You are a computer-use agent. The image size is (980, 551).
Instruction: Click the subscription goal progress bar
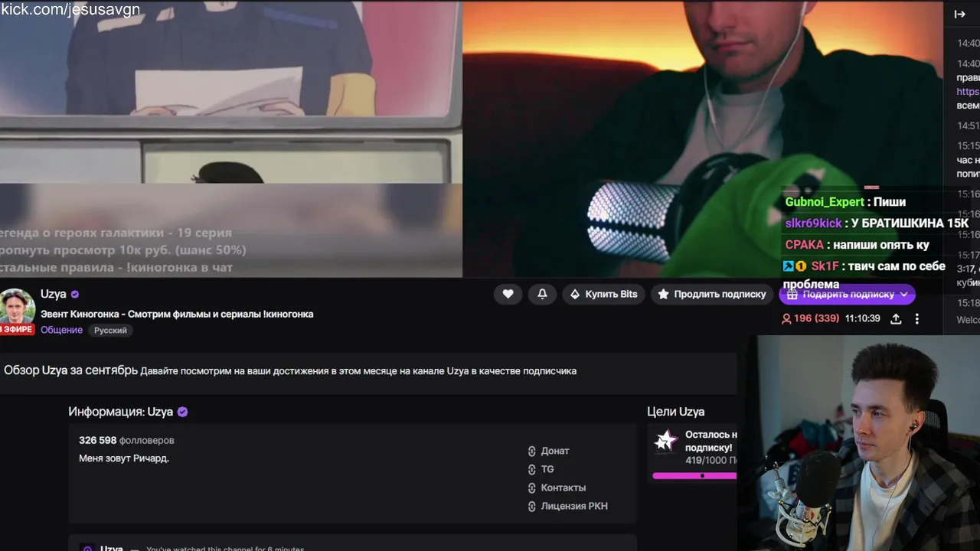694,475
